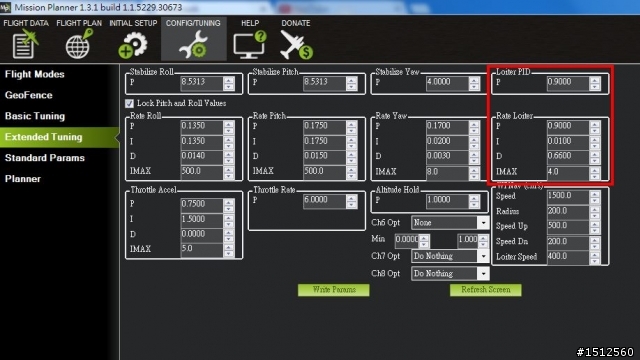
Task: Adjust WPNav Radius stepper arrows
Action: [595, 212]
